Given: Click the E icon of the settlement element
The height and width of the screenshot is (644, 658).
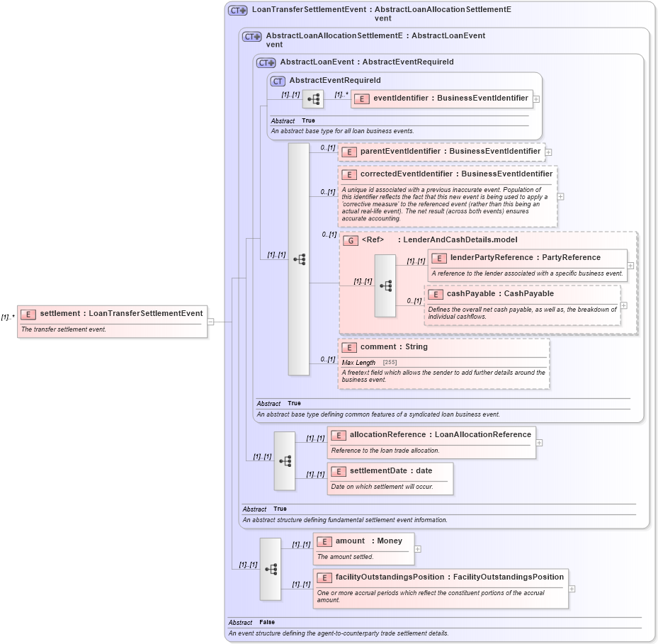Looking at the screenshot, I should (x=28, y=313).
